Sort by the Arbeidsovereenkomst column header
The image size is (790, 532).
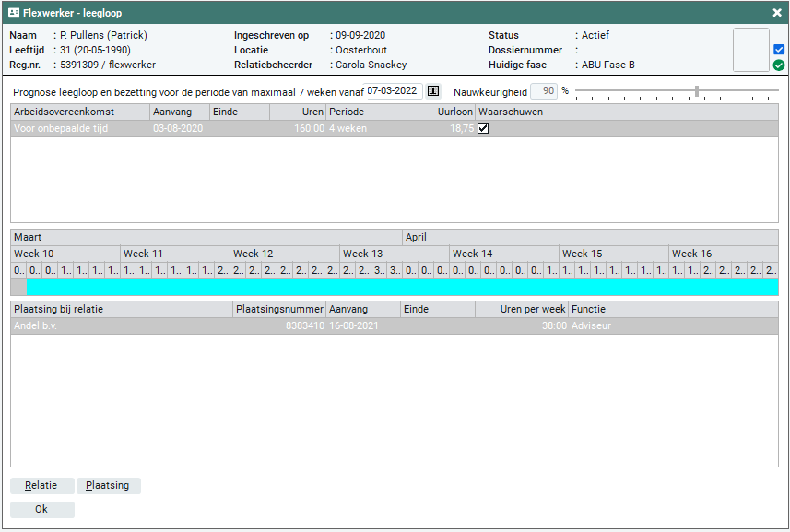coord(79,112)
